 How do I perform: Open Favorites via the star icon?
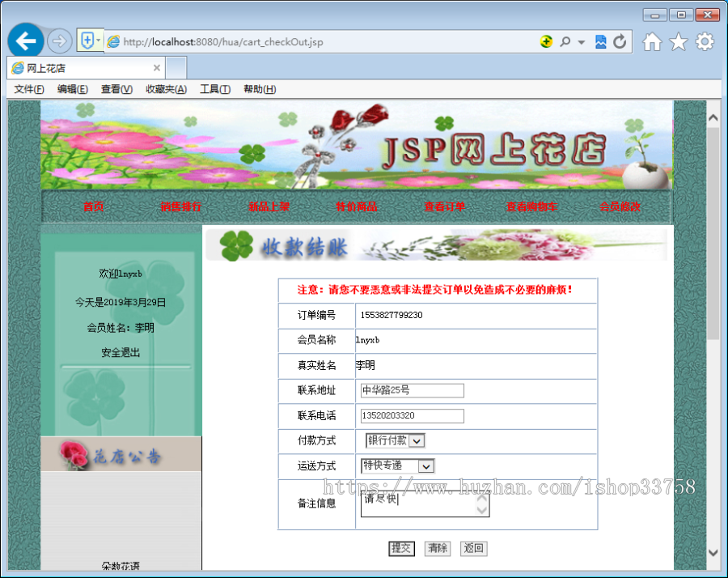coord(678,41)
